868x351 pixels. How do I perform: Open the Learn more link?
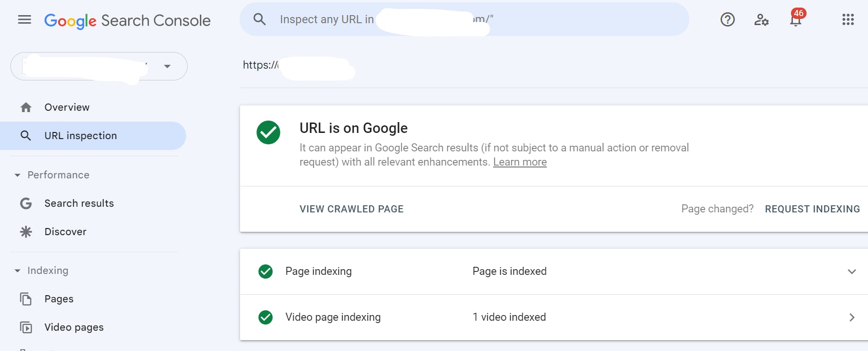520,162
